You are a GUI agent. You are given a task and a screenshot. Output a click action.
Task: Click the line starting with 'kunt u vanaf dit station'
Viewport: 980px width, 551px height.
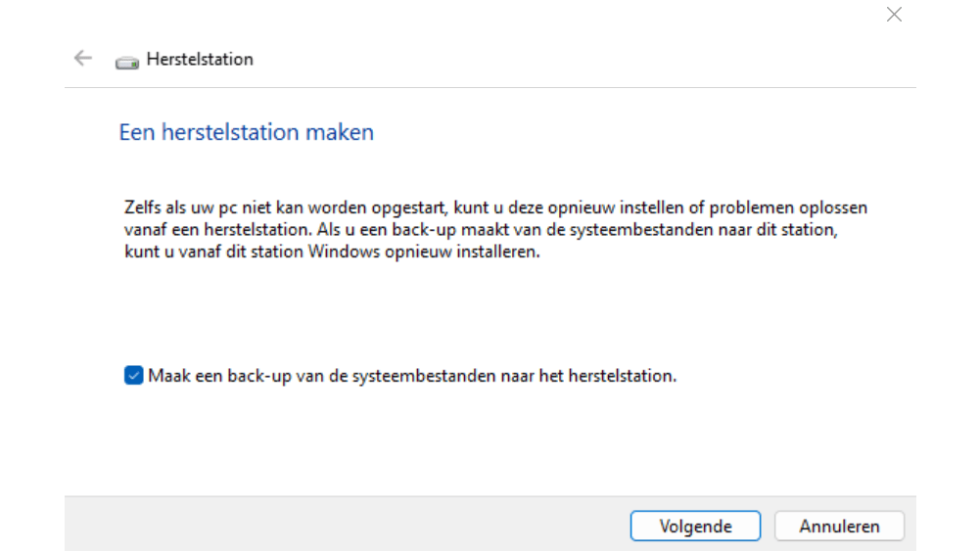tap(332, 253)
